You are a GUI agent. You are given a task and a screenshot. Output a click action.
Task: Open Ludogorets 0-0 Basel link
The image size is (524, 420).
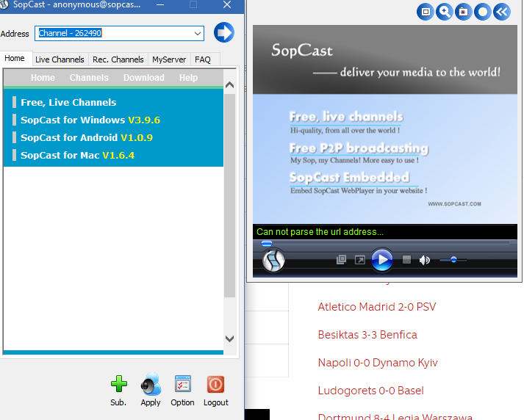point(371,391)
